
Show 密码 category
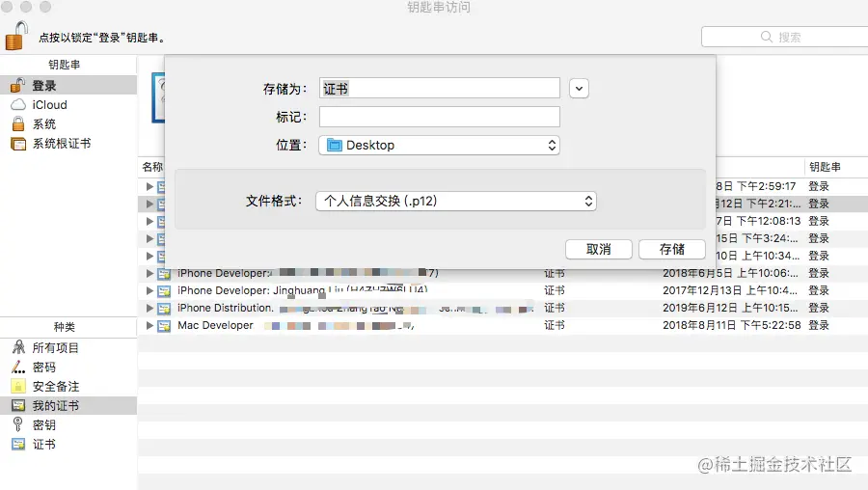[x=68, y=367]
